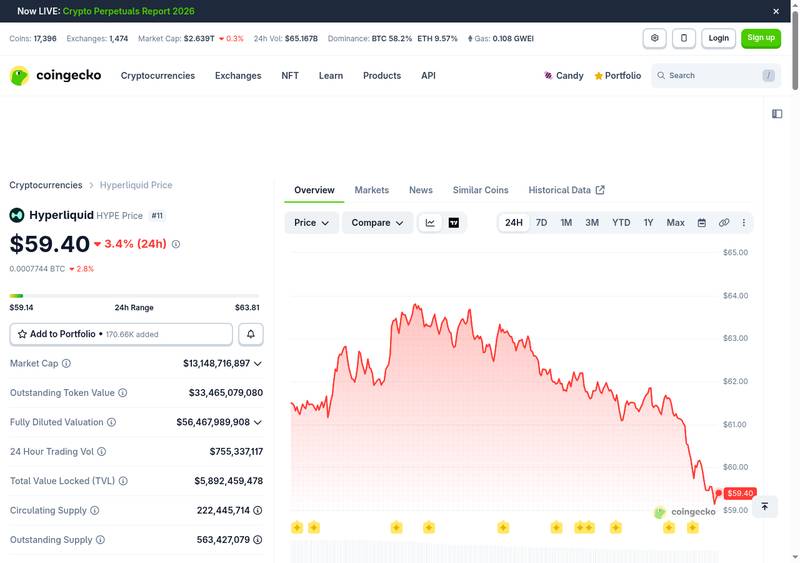The image size is (800, 563).
Task: Open the Price dropdown
Action: click(x=311, y=223)
